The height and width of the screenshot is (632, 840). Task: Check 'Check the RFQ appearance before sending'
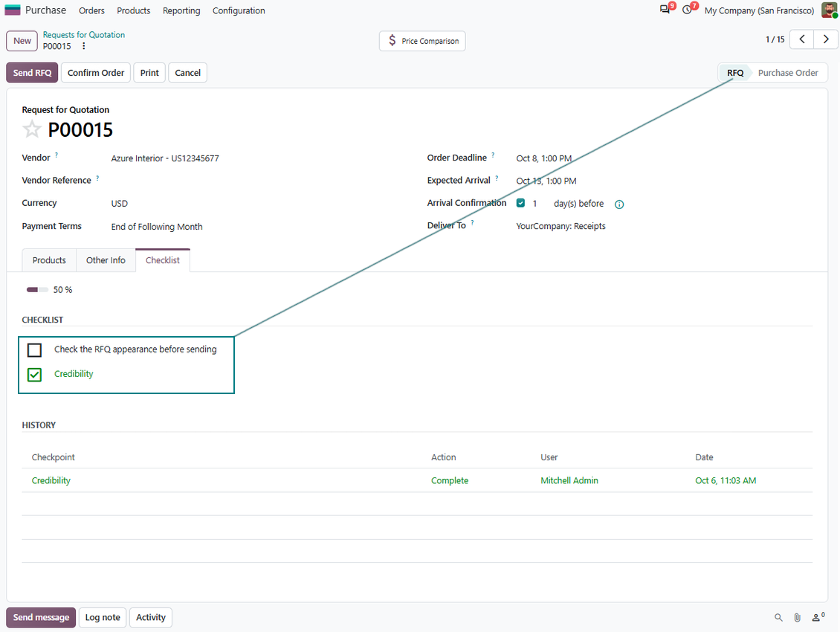(34, 350)
